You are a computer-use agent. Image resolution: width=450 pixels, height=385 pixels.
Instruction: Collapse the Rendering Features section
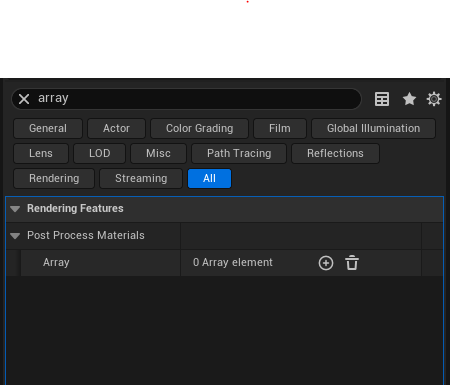click(15, 209)
